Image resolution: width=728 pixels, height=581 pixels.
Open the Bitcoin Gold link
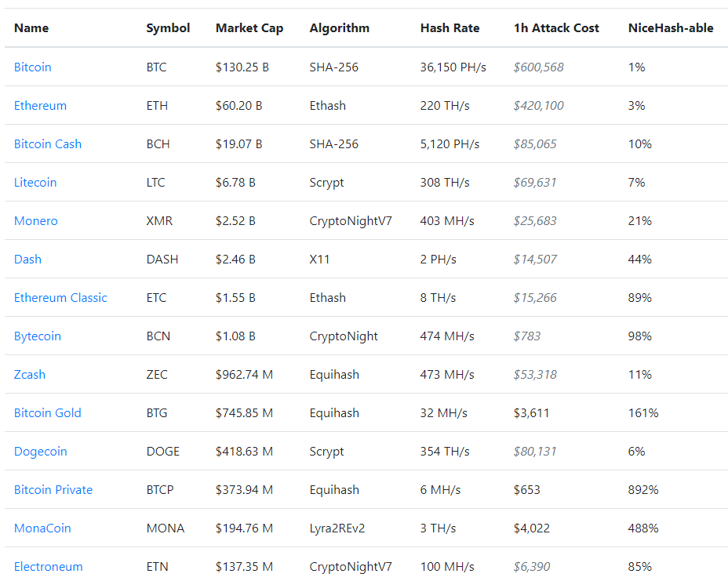47,413
